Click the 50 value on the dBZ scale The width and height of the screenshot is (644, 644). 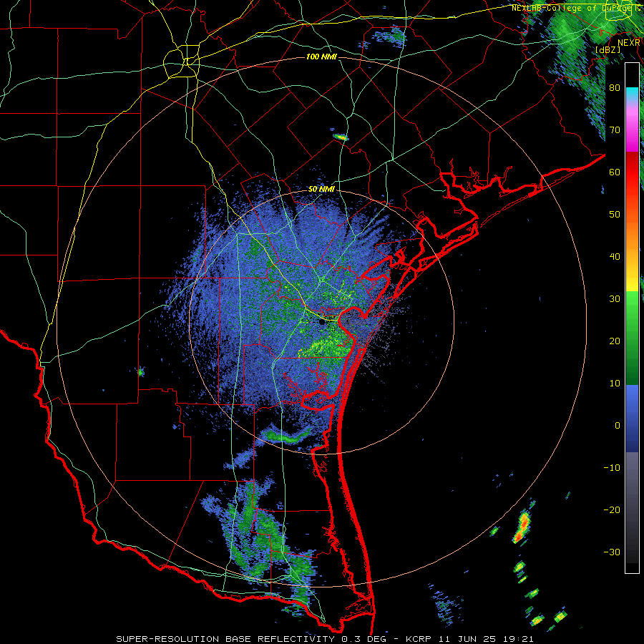tap(615, 215)
